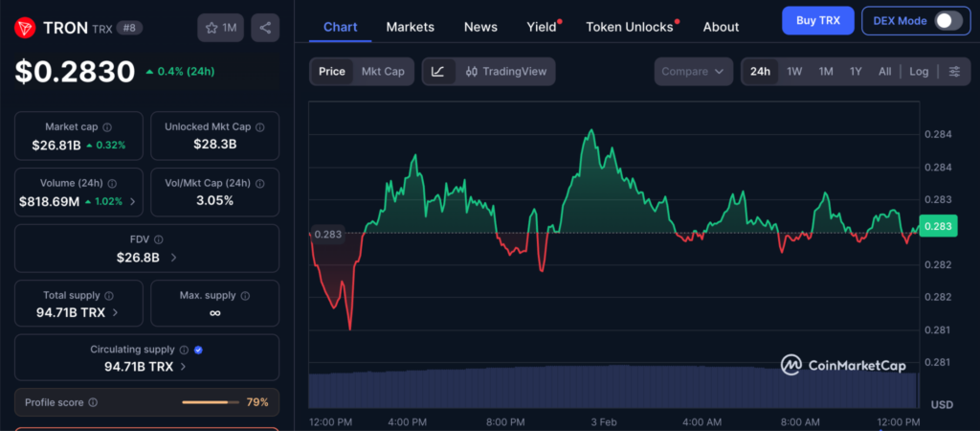Switch to the line chart icon

(x=437, y=72)
